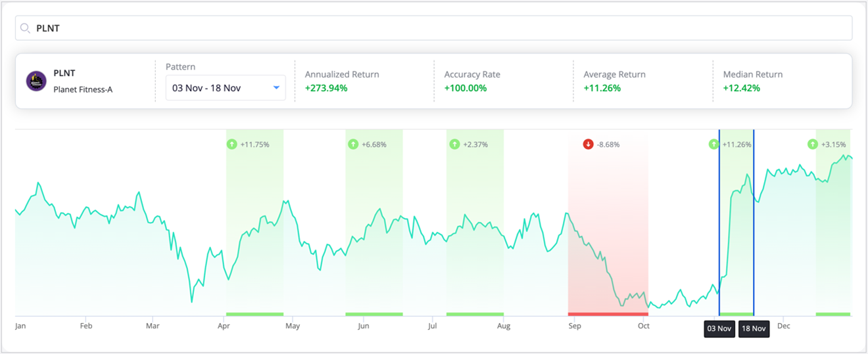Image resolution: width=868 pixels, height=354 pixels.
Task: Click the +3.15% December pattern label
Action: tap(834, 144)
